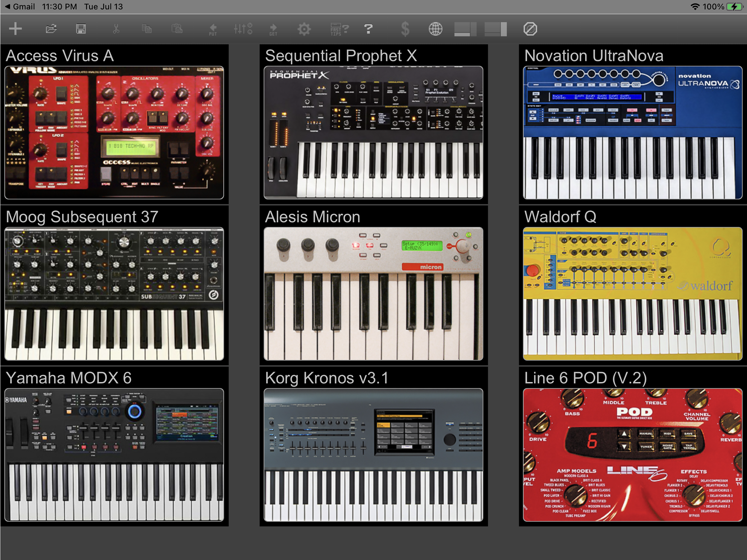
Task: Go back to Gmail in status bar
Action: pyautogui.click(x=20, y=6)
